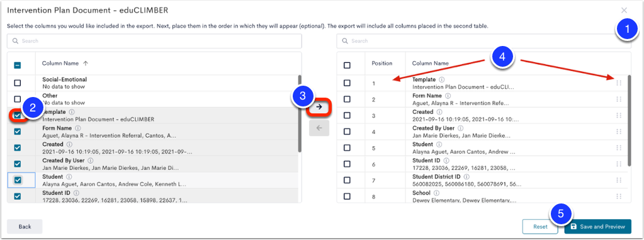Click the scrollbar of the right columns table
Image resolution: width=644 pixels, height=240 pixels.
point(630,120)
